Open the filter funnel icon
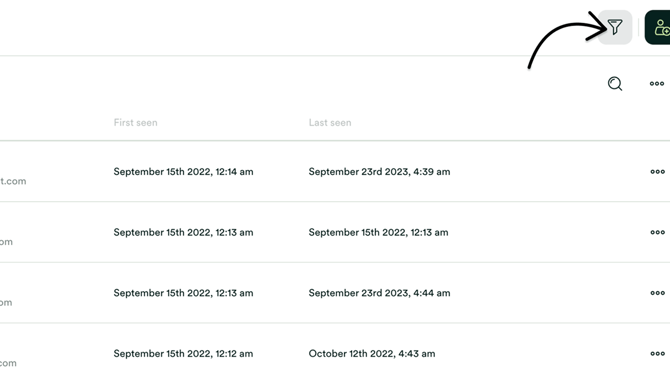Image resolution: width=670 pixels, height=368 pixels. (614, 27)
